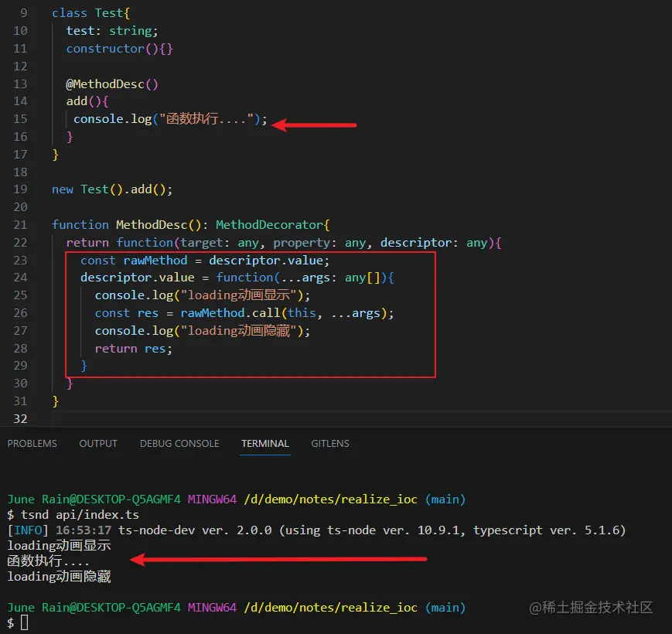Click 'new Test().add();' statement
The width and height of the screenshot is (672, 634).
112,189
